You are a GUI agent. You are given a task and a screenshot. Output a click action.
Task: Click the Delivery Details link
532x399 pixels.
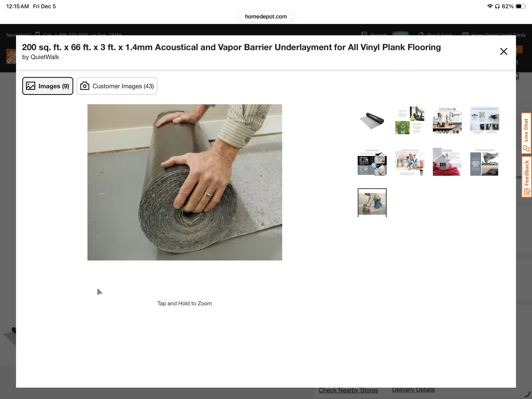click(413, 390)
